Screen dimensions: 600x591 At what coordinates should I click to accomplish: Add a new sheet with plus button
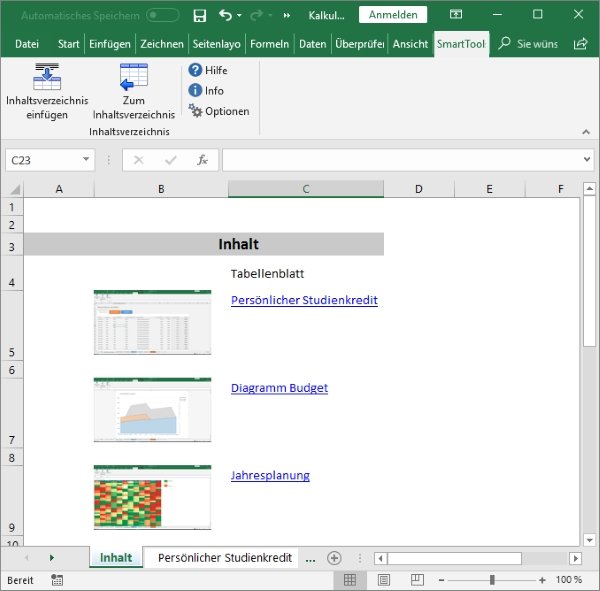pos(334,558)
